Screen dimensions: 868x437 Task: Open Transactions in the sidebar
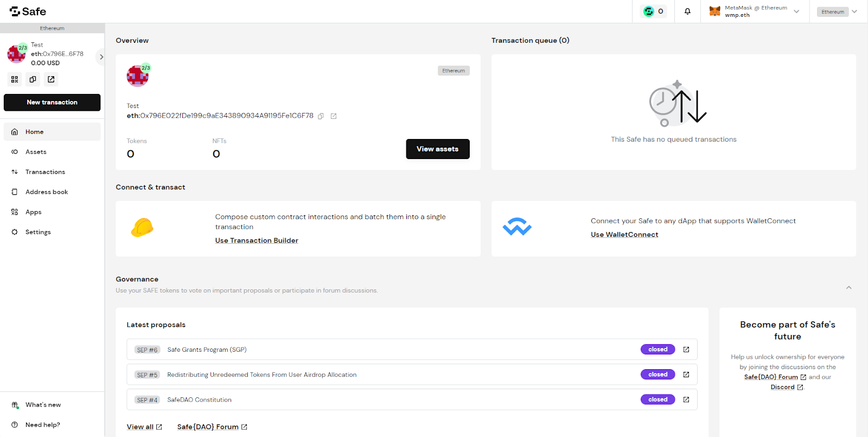52,172
